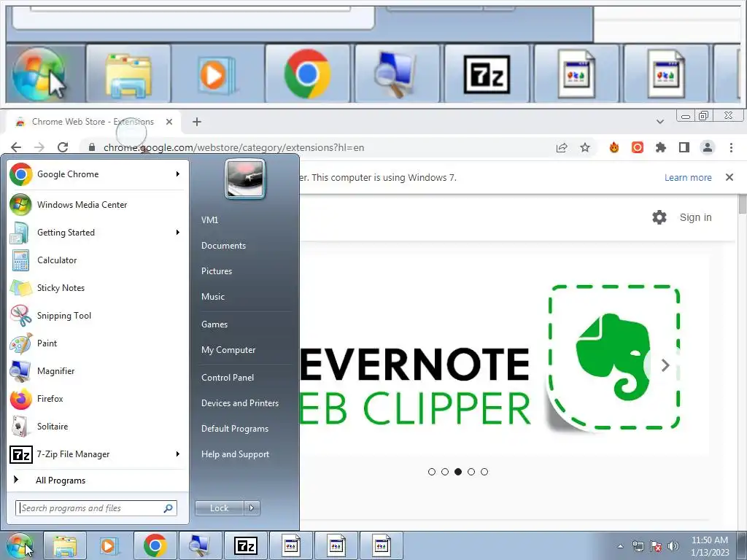This screenshot has width=747, height=560.
Task: Click the Chrome address bar URL
Action: pos(233,147)
